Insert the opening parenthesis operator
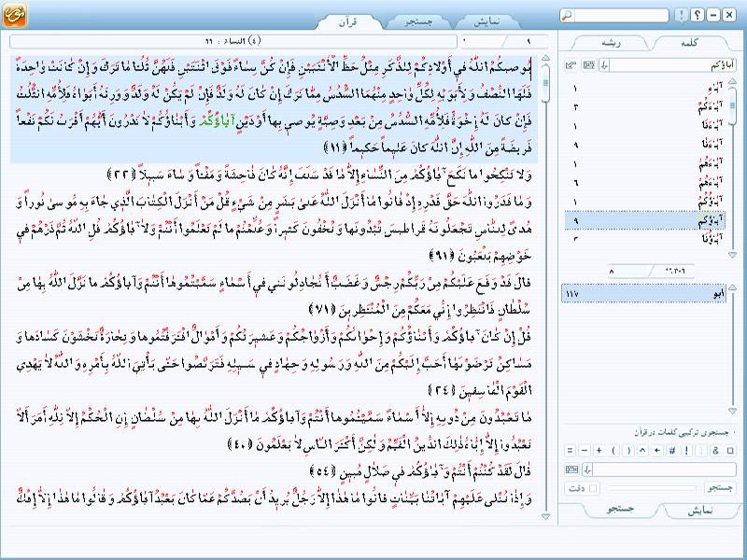This screenshot has height=560, width=747. pyautogui.click(x=613, y=450)
